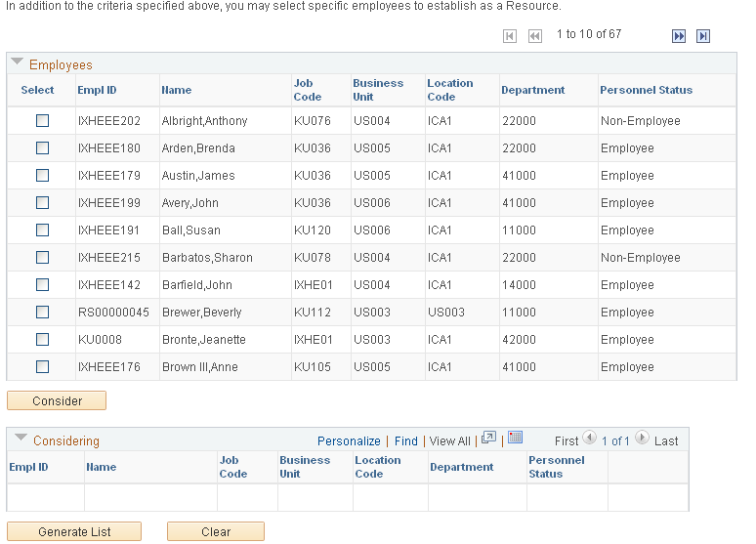The height and width of the screenshot is (544, 756).
Task: Check Barbatos,Sharon row checkbox
Action: tap(42, 258)
